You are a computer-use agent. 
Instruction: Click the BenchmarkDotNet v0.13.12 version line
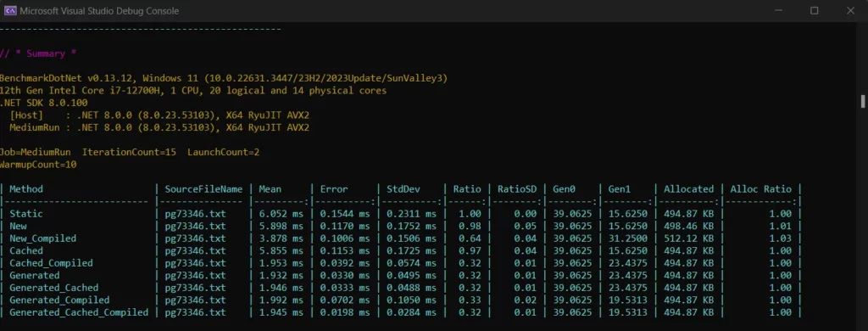pyautogui.click(x=224, y=78)
